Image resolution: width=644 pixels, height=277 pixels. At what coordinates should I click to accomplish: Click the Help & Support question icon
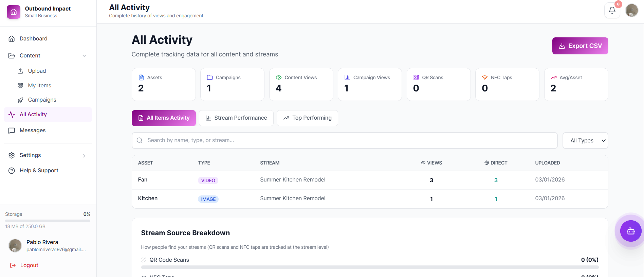click(12, 171)
